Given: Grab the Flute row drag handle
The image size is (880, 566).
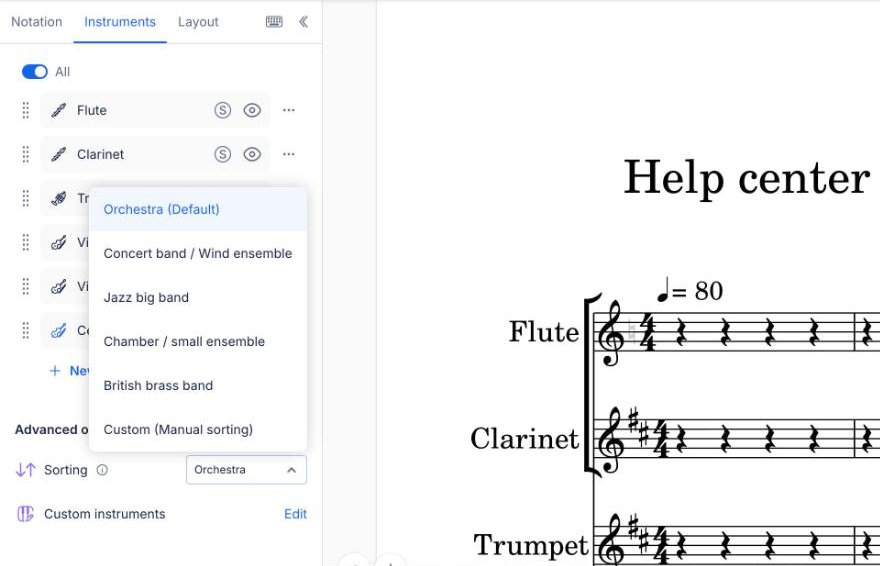Looking at the screenshot, I should pyautogui.click(x=26, y=110).
